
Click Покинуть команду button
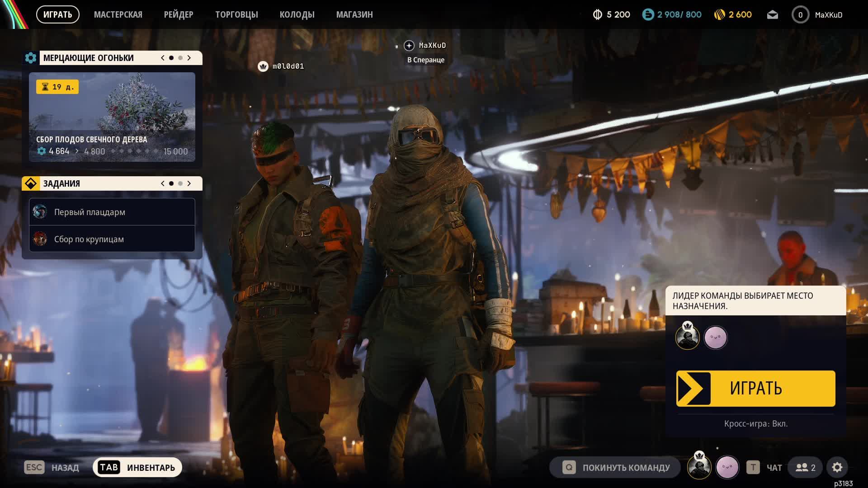tap(615, 467)
